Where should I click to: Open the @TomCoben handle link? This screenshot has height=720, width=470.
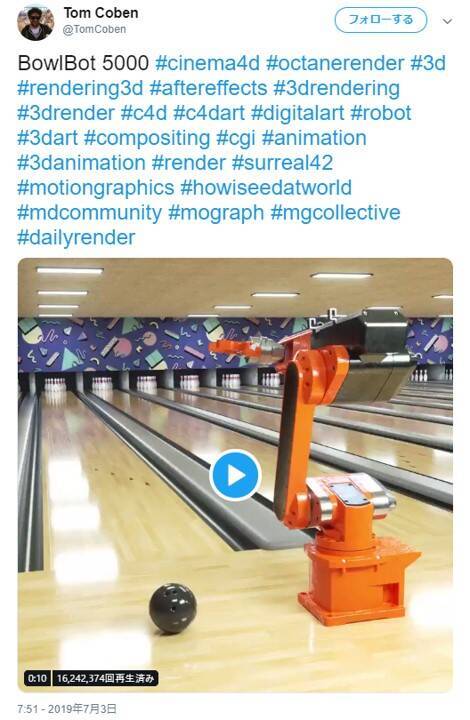tap(94, 29)
